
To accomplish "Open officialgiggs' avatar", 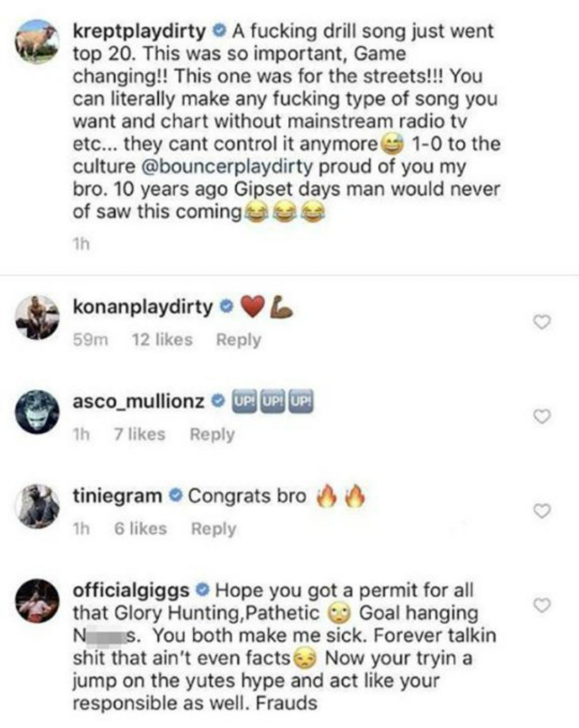I will click(x=37, y=601).
